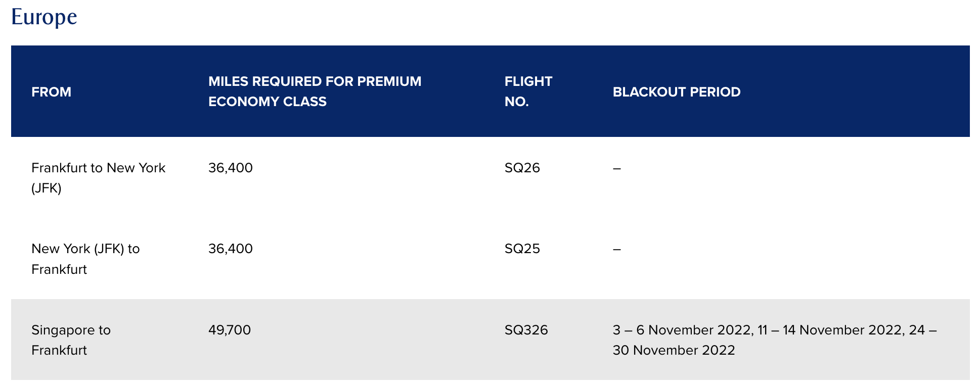Click the November 2022 blackout dates text
The height and width of the screenshot is (386, 980).
click(x=775, y=340)
